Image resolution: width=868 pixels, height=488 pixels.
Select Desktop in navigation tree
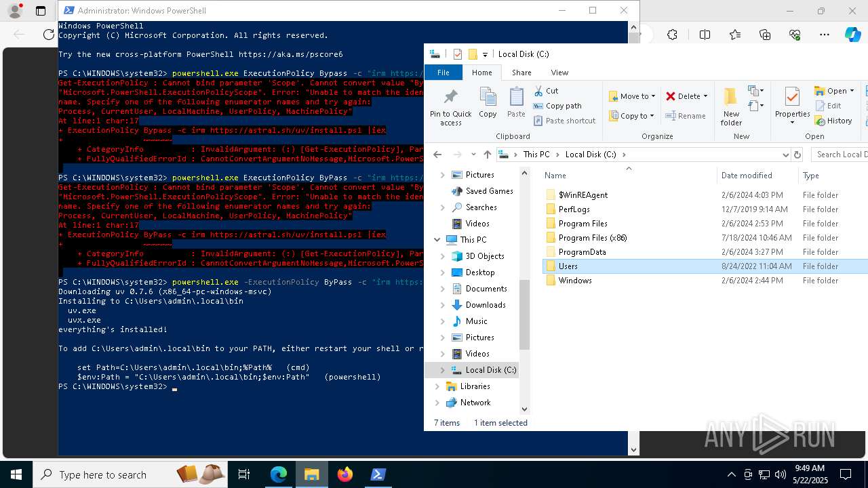pos(480,272)
